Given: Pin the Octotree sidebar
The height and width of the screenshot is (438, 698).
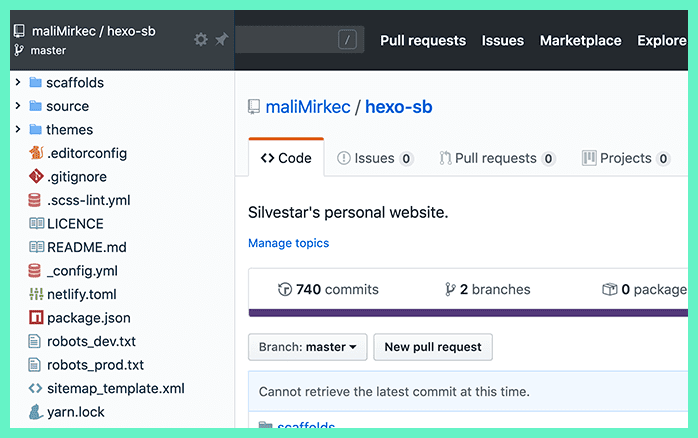Looking at the screenshot, I should [x=221, y=40].
